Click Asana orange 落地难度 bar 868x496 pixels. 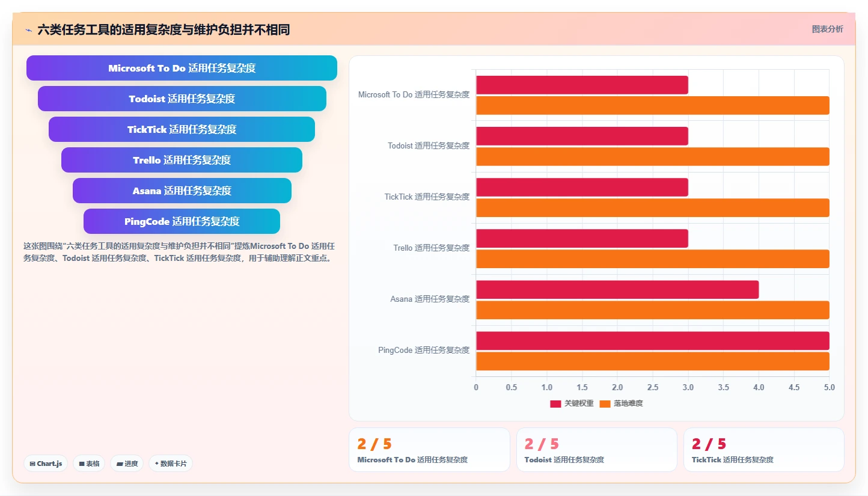tap(653, 310)
